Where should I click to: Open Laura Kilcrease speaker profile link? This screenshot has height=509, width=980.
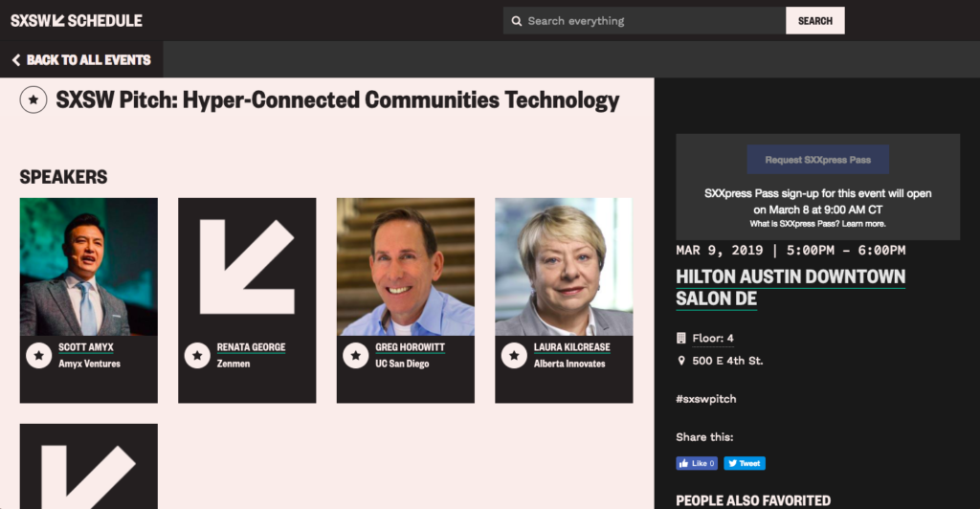coord(572,347)
